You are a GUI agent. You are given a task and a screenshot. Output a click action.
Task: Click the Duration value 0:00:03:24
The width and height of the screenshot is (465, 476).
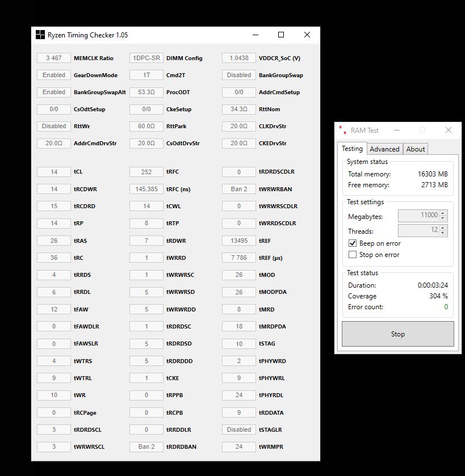pyautogui.click(x=433, y=285)
